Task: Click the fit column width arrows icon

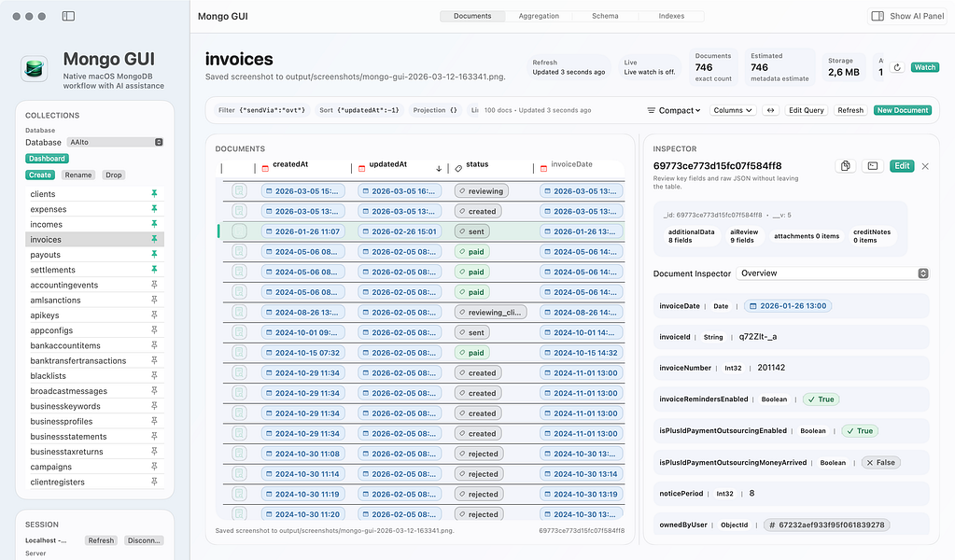Action: 770,110
